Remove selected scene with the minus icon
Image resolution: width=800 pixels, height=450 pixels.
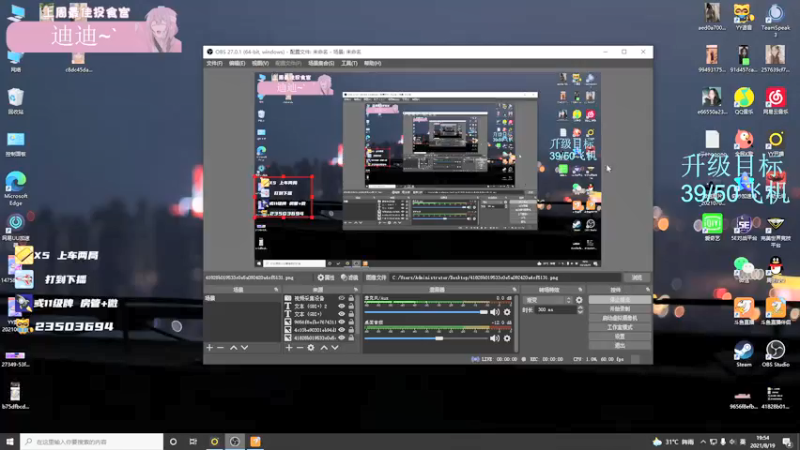220,347
